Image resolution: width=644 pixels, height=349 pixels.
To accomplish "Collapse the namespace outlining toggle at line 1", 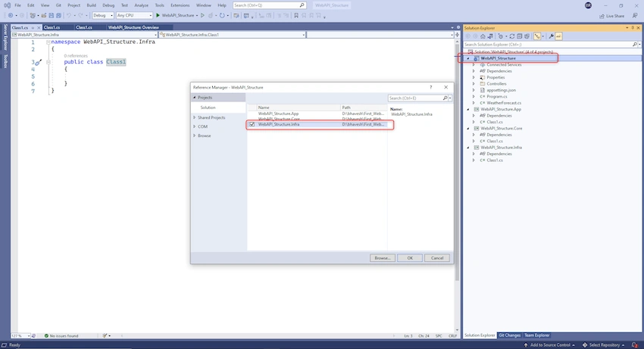I will tap(48, 42).
